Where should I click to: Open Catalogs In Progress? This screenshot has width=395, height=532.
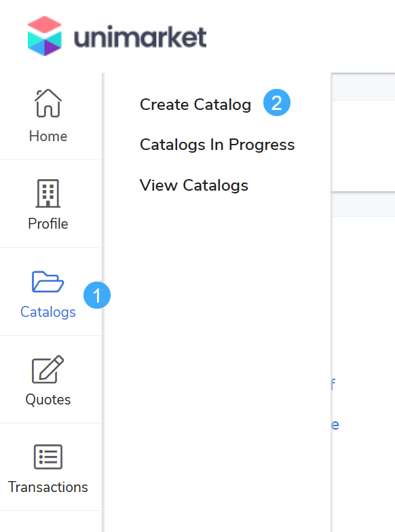coord(217,145)
